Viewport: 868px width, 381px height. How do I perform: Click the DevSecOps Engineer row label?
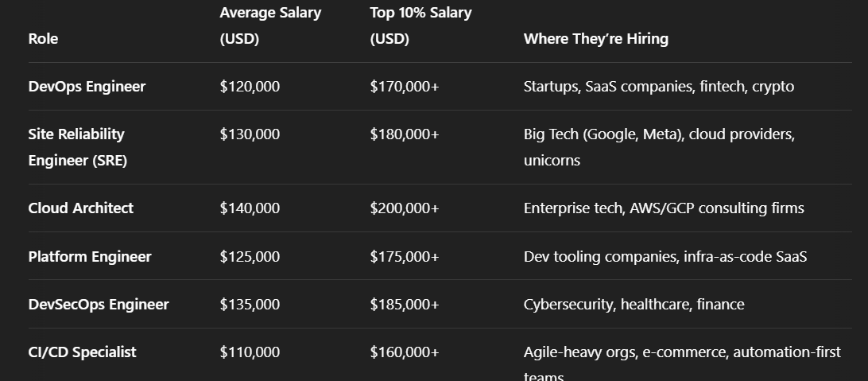(99, 305)
